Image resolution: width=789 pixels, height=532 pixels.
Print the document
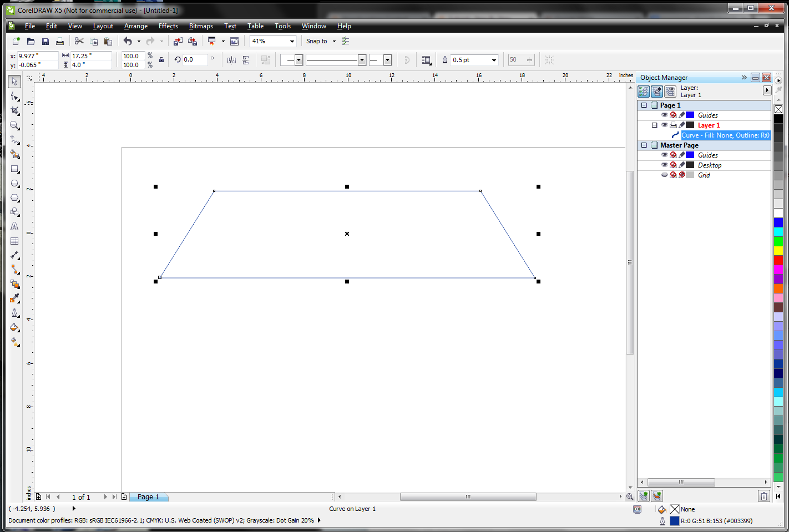60,41
